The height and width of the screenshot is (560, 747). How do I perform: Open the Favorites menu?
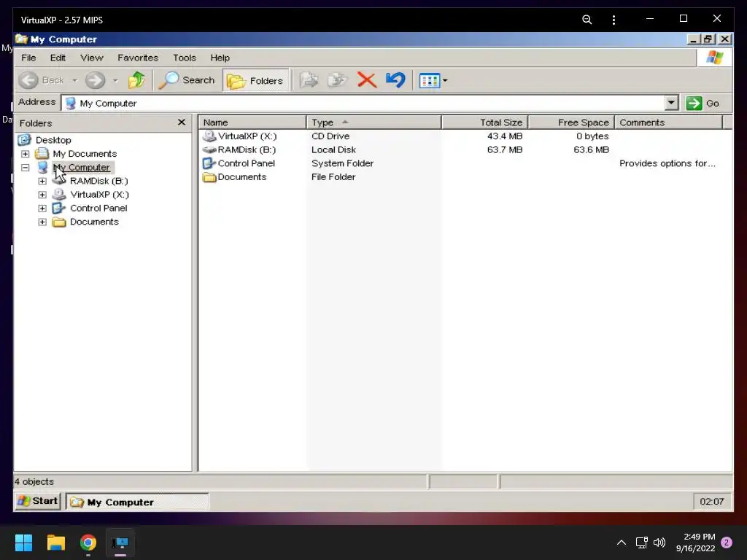pyautogui.click(x=138, y=58)
